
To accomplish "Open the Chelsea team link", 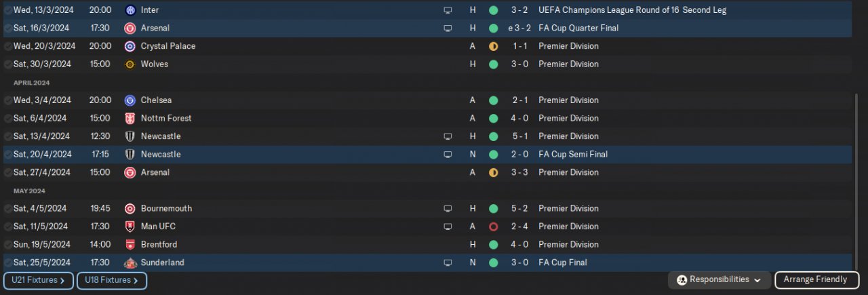I will tap(156, 100).
